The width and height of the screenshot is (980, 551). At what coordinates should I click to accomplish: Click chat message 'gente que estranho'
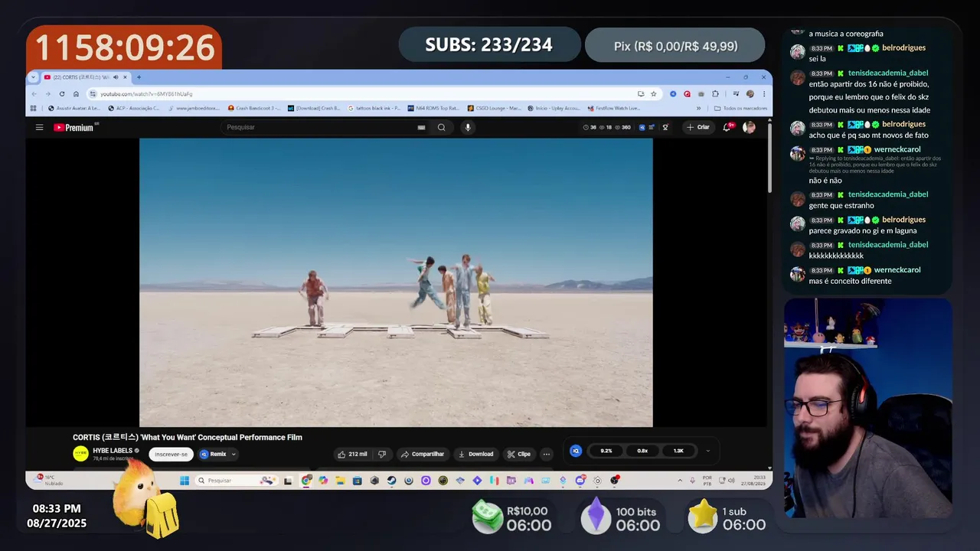tap(841, 205)
